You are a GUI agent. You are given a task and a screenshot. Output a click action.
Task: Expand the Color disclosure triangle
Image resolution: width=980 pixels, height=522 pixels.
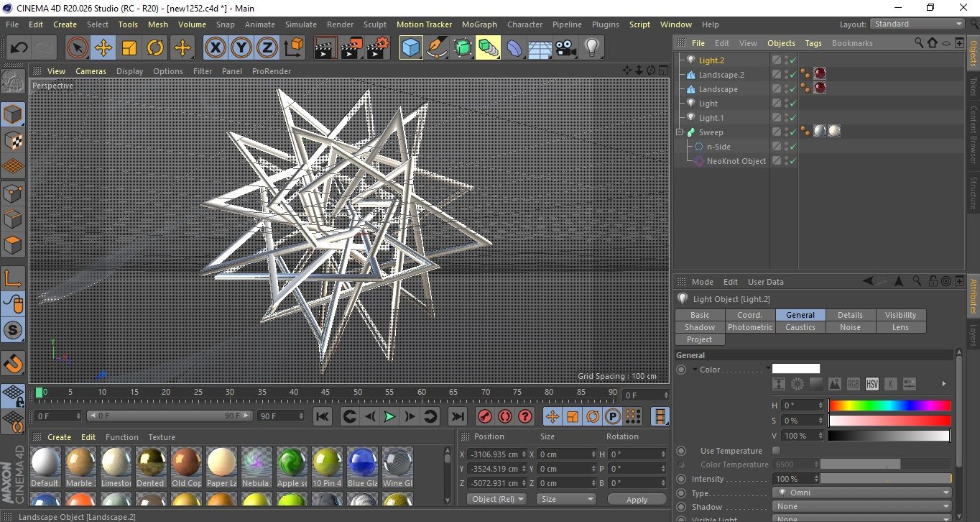695,370
